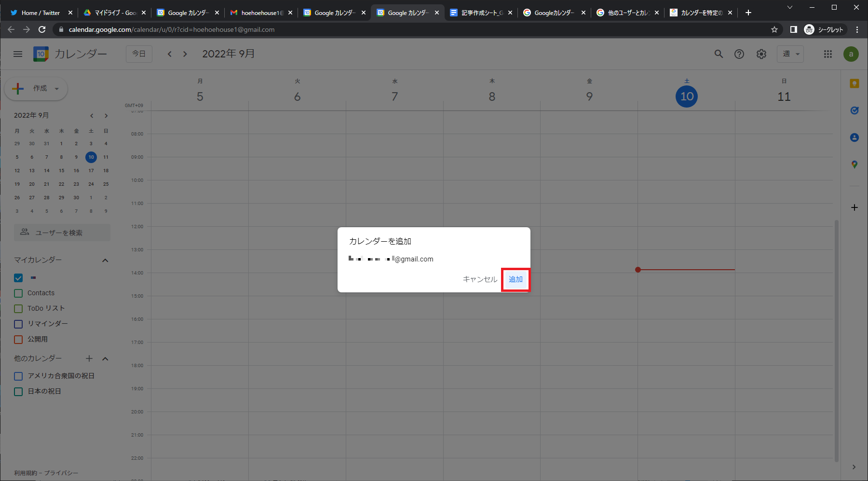Click the Google Calendar logo

(x=41, y=54)
